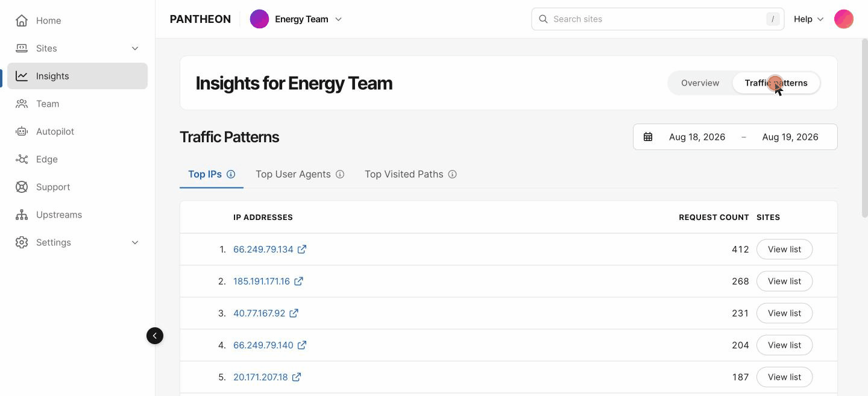Open the Help dropdown menu
The image size is (868, 396).
click(808, 19)
